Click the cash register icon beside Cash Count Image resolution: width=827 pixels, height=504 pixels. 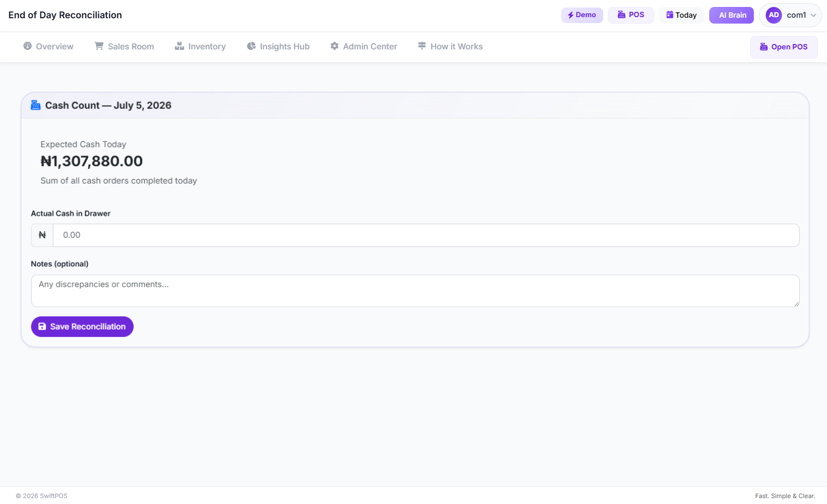pyautogui.click(x=35, y=105)
